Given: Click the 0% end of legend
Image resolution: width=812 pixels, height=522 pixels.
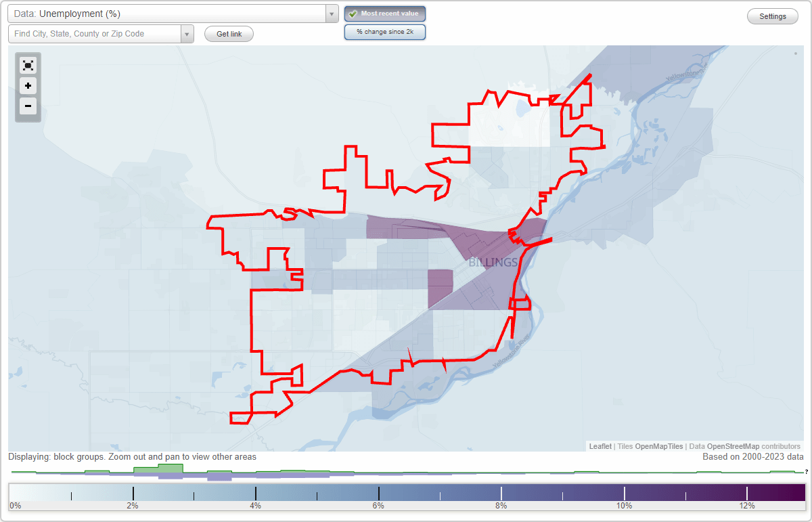Looking at the screenshot, I should pos(15,506).
